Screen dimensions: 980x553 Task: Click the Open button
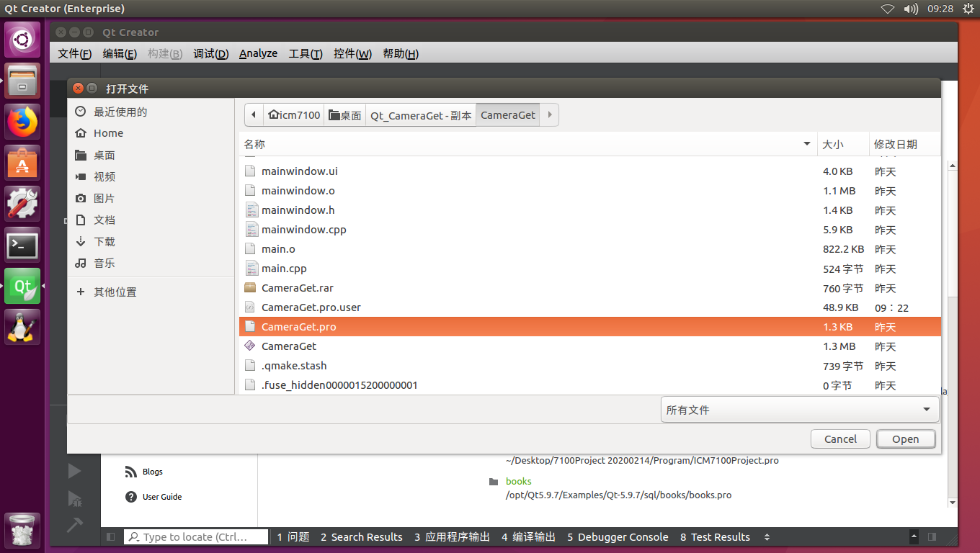point(906,439)
